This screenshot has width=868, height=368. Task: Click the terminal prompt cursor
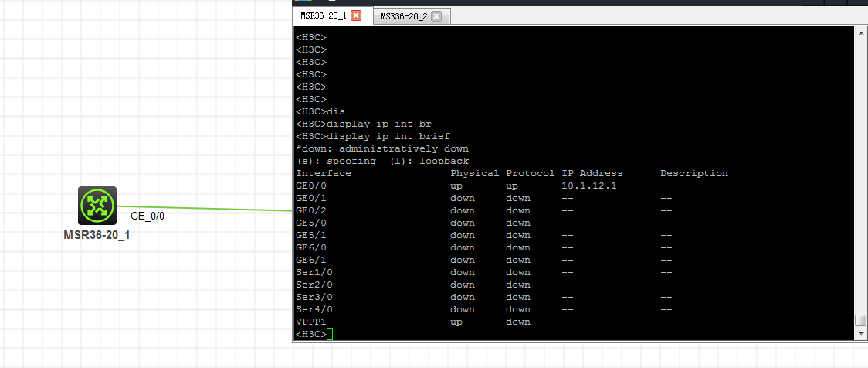point(330,334)
